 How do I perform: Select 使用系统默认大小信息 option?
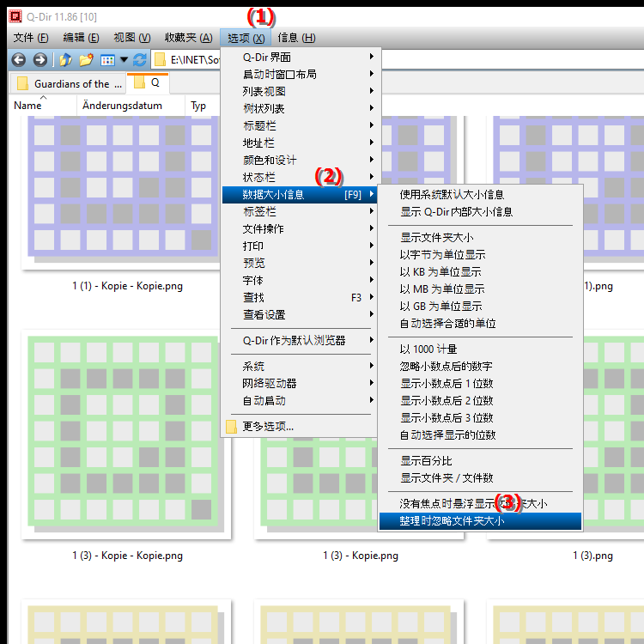click(480, 194)
